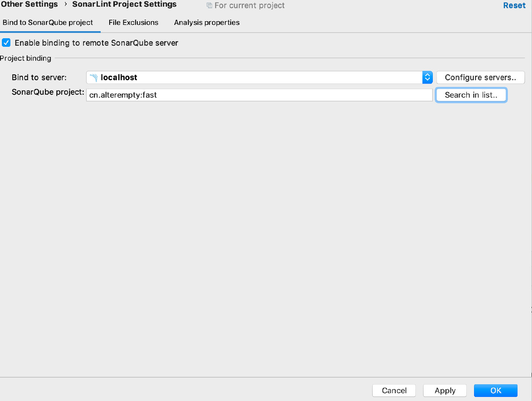Click the SonarLint icon beside localhost
The height and width of the screenshot is (401, 532).
[94, 78]
